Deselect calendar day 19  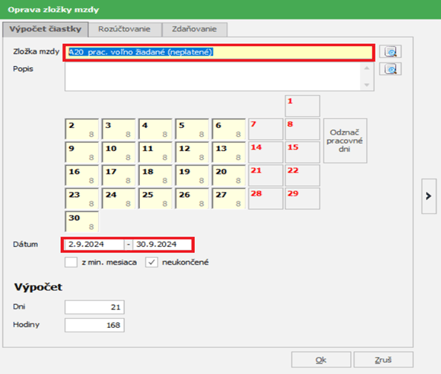(x=192, y=175)
